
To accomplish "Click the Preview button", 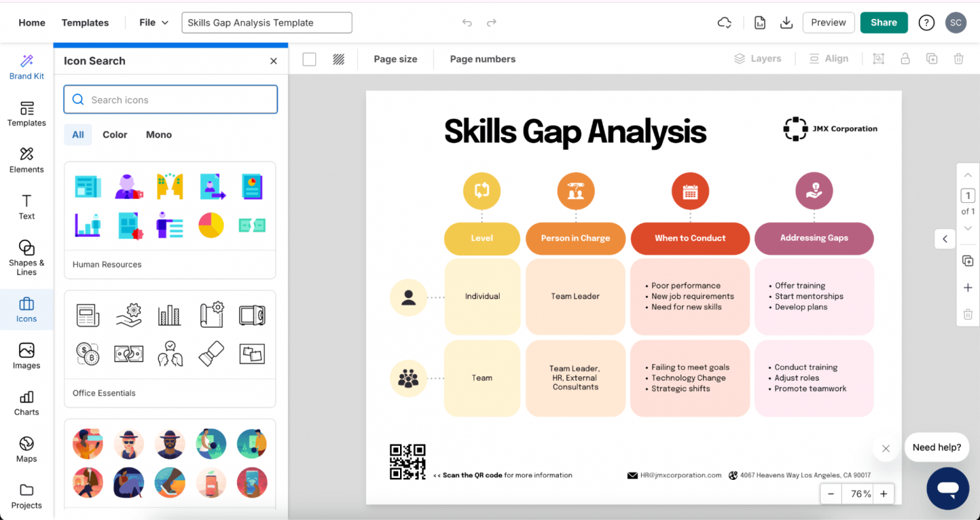I will click(x=828, y=22).
